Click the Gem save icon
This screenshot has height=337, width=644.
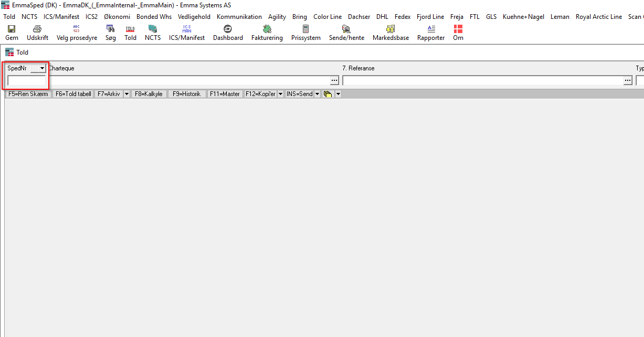(12, 29)
